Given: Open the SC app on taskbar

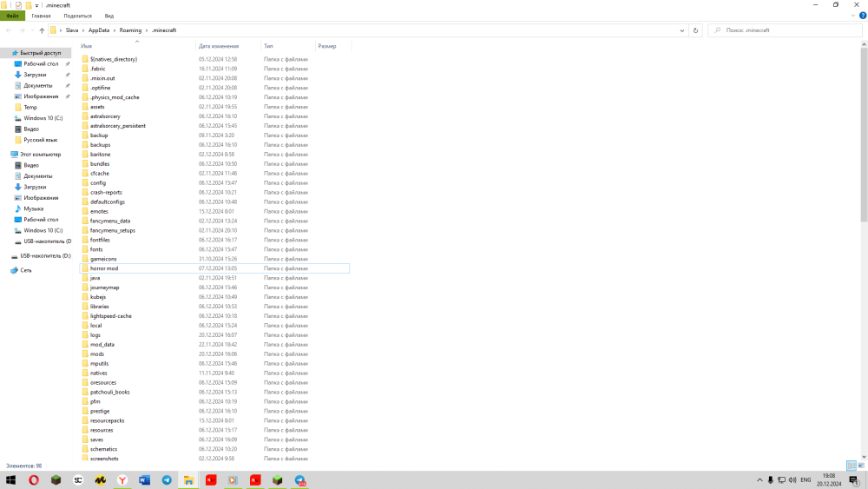Looking at the screenshot, I should tap(78, 480).
